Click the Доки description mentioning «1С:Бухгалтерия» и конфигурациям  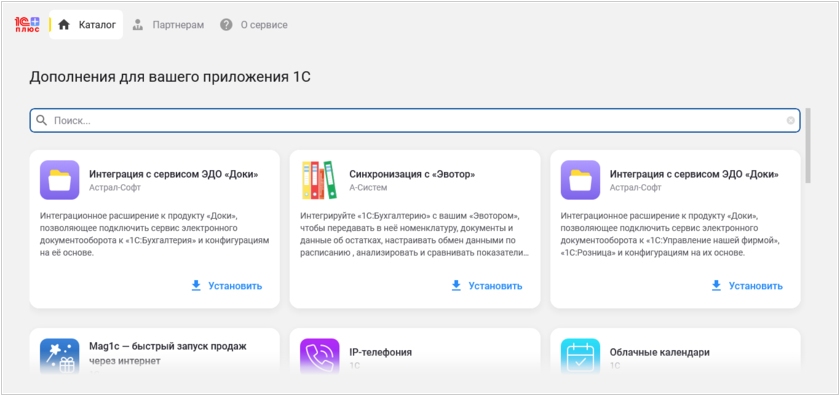[154, 234]
